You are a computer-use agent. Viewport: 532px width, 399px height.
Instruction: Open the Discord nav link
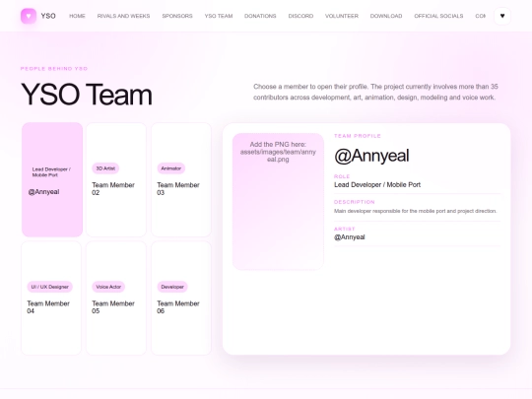coord(300,16)
